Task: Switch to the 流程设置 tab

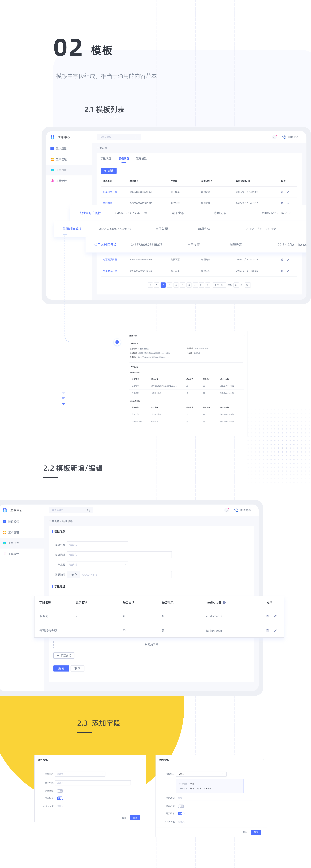Action: click(x=141, y=159)
